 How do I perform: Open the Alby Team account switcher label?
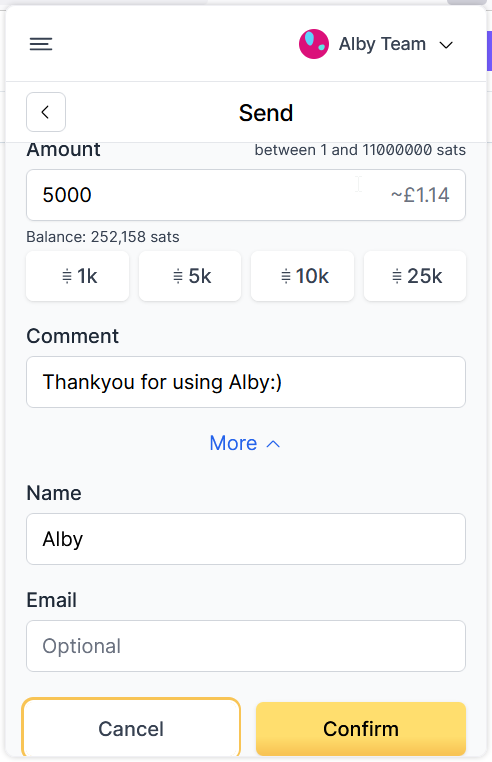pyautogui.click(x=382, y=44)
